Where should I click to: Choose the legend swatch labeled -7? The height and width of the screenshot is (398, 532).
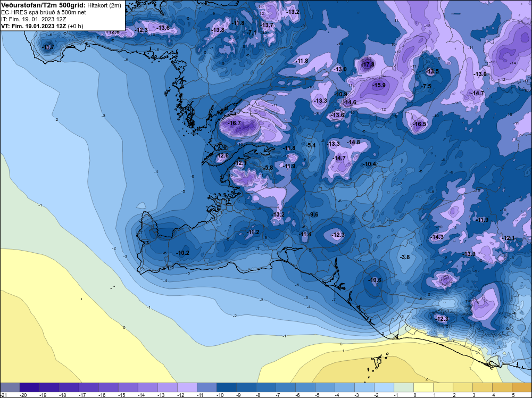[x=285, y=387]
